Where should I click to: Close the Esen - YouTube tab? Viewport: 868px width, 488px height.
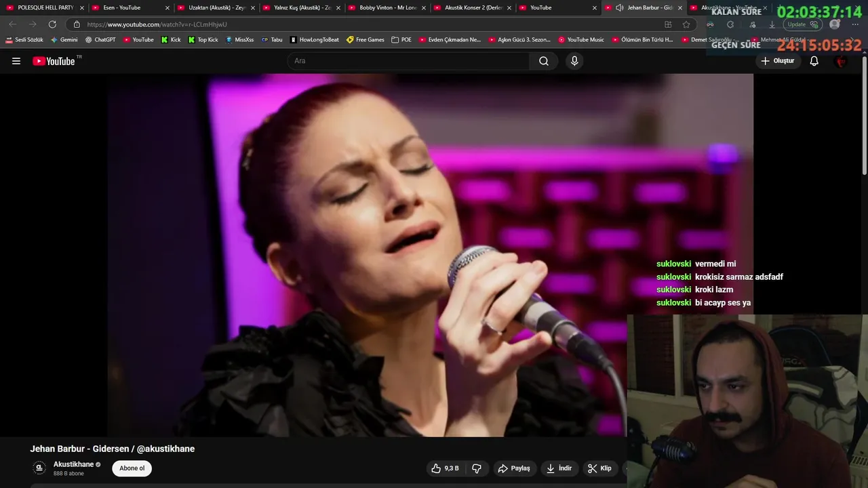167,8
